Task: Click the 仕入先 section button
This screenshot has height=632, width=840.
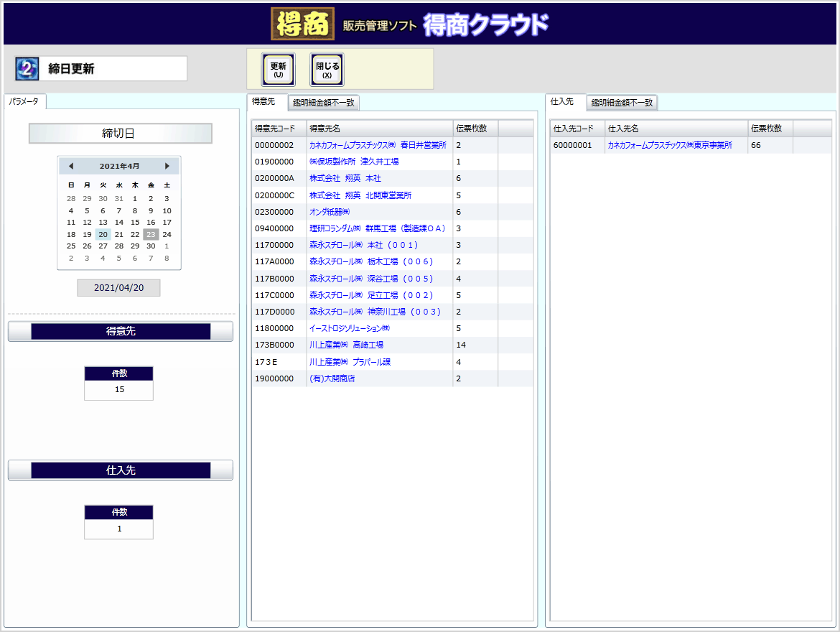Action: click(121, 470)
